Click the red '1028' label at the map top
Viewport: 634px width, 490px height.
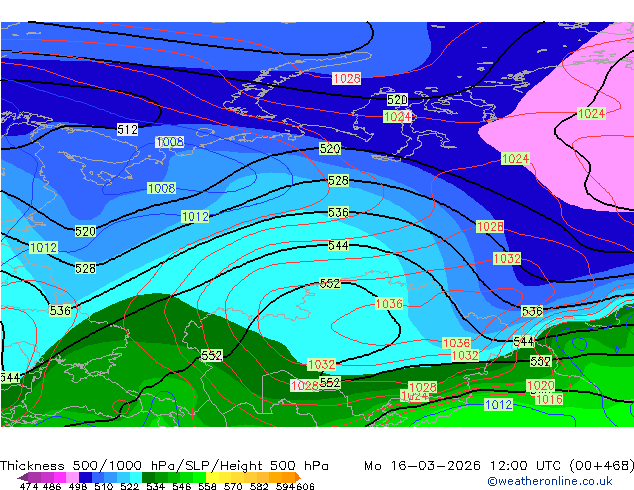coord(347,78)
